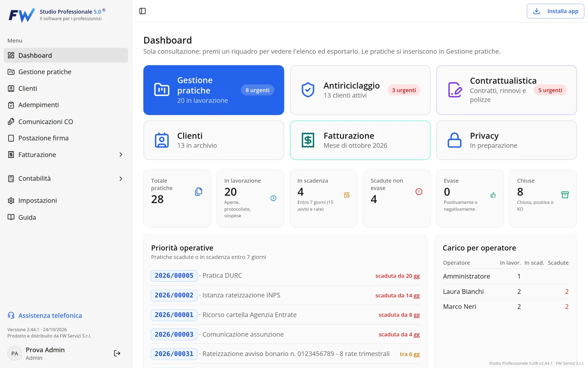Open Postazione firma menu item

click(66, 138)
